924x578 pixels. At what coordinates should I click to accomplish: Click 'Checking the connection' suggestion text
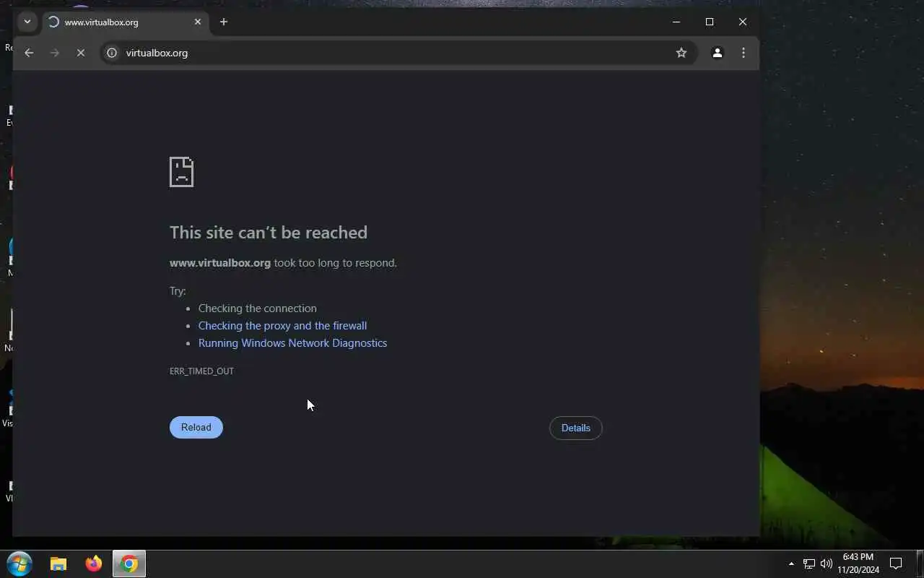pos(257,309)
